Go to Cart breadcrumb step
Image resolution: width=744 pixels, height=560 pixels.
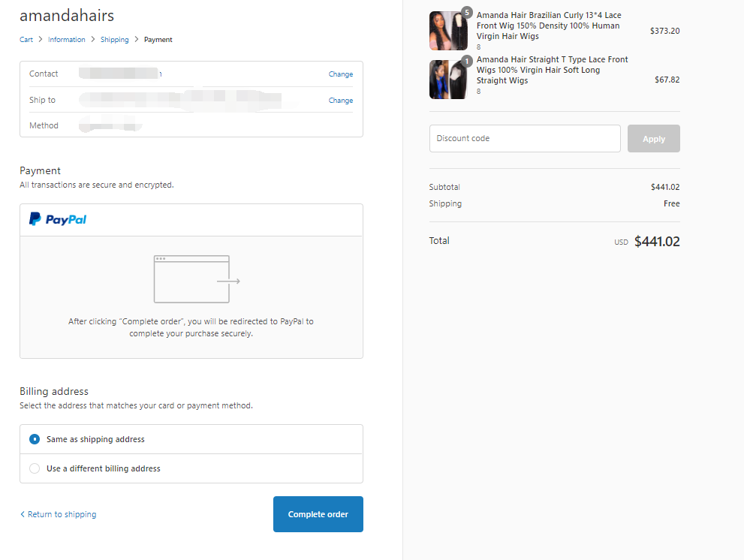[x=26, y=40]
